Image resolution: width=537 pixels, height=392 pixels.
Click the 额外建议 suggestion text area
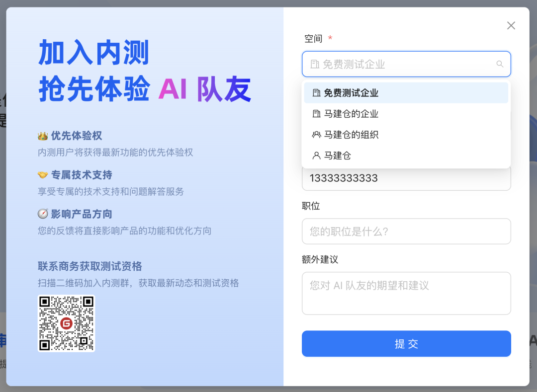point(406,293)
